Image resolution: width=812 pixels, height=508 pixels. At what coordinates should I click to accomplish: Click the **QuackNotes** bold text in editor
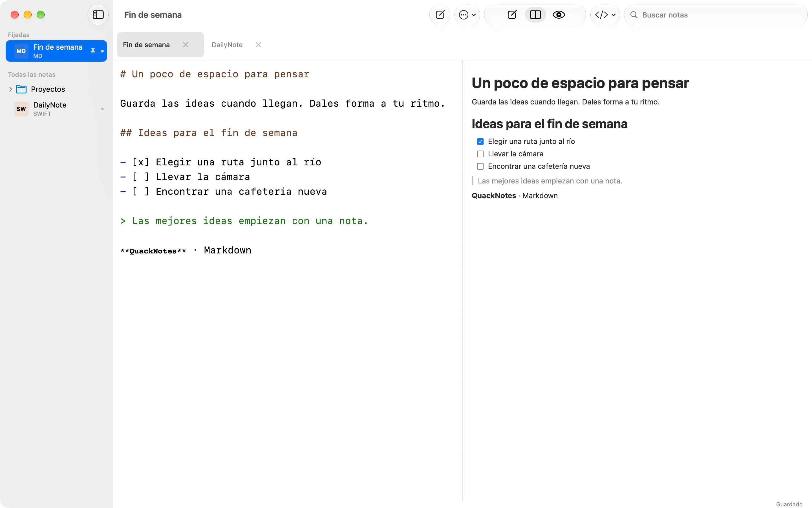153,251
